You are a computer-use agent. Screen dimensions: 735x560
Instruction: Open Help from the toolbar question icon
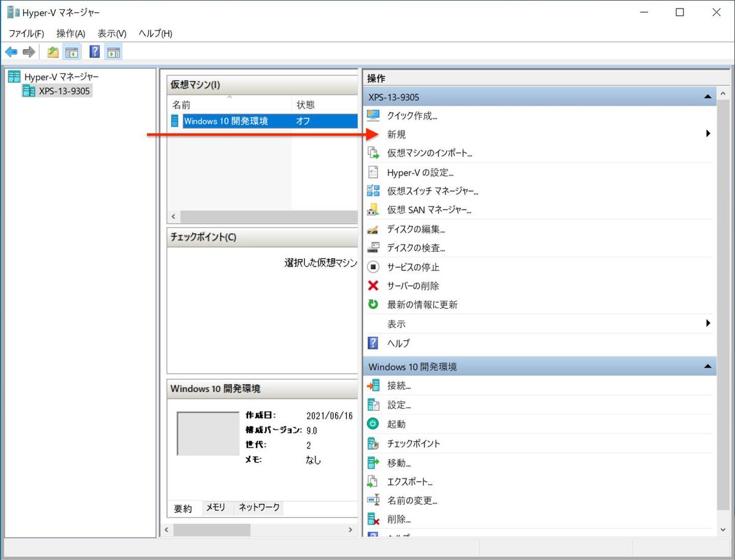pos(95,52)
